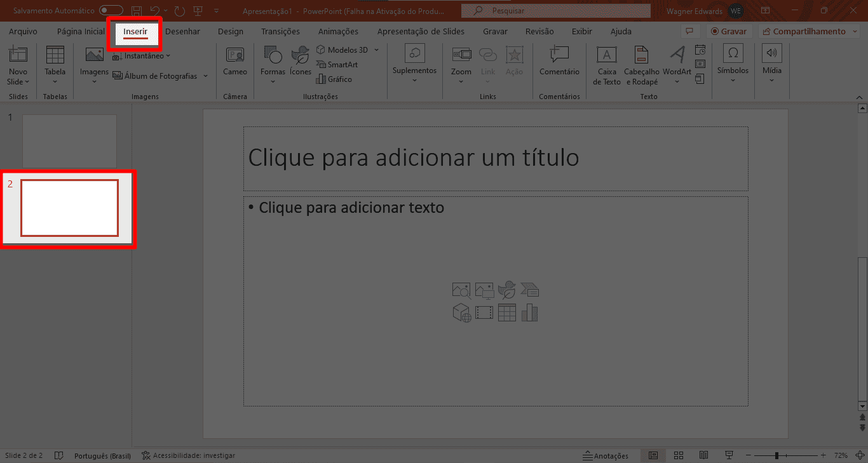Switch to the Design tab
This screenshot has height=463, width=868.
pos(230,31)
